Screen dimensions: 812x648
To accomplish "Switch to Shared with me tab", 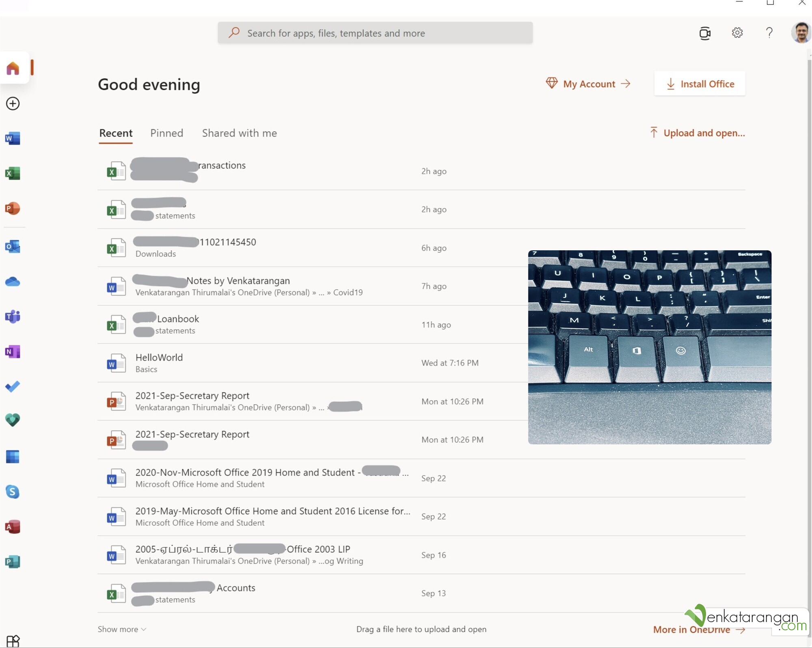I will [239, 133].
